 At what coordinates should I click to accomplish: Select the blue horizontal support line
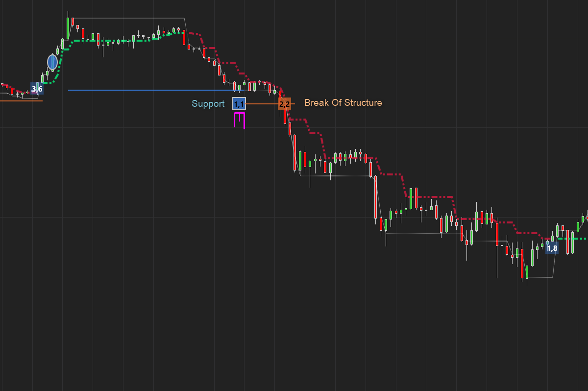point(147,90)
